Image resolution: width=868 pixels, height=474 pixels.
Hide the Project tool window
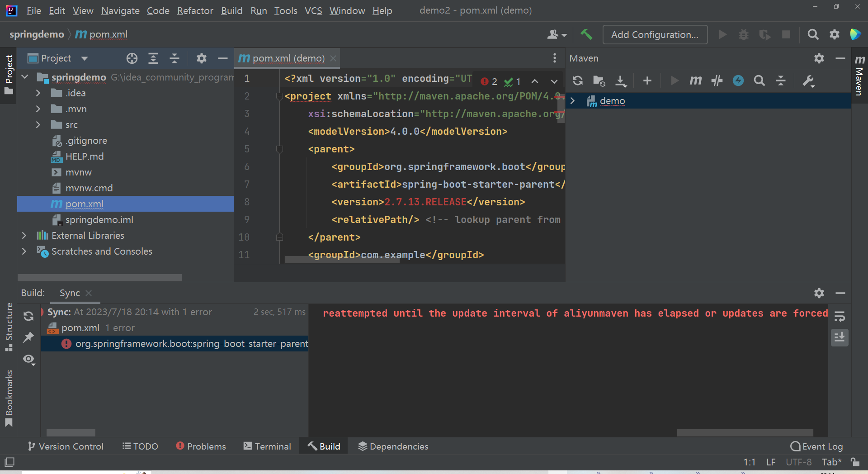(222, 58)
